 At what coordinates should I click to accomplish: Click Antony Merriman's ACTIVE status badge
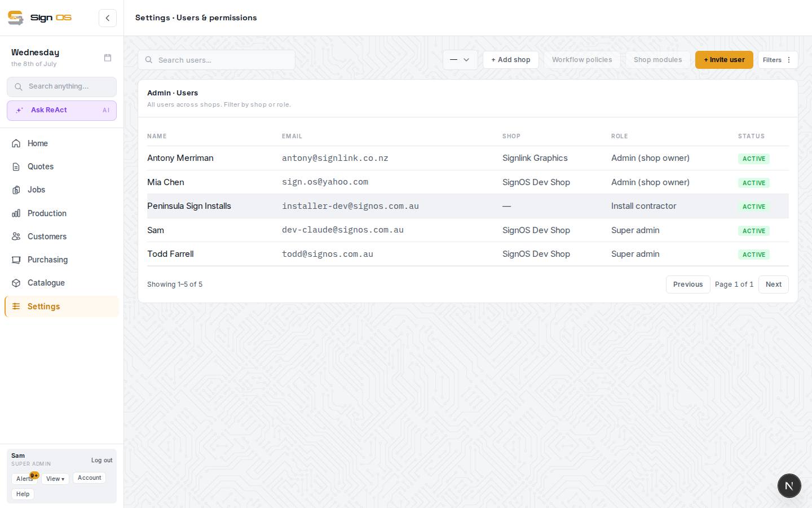[x=754, y=159]
